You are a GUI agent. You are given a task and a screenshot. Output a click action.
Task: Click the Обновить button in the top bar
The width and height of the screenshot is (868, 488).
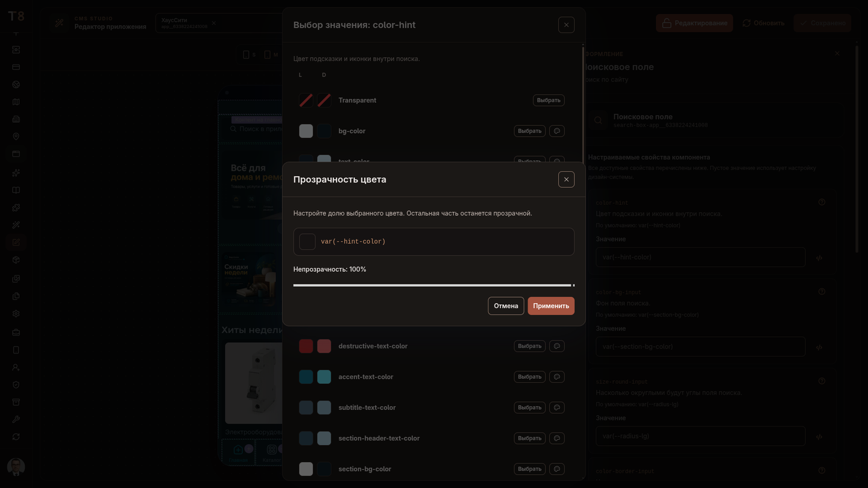[763, 23]
